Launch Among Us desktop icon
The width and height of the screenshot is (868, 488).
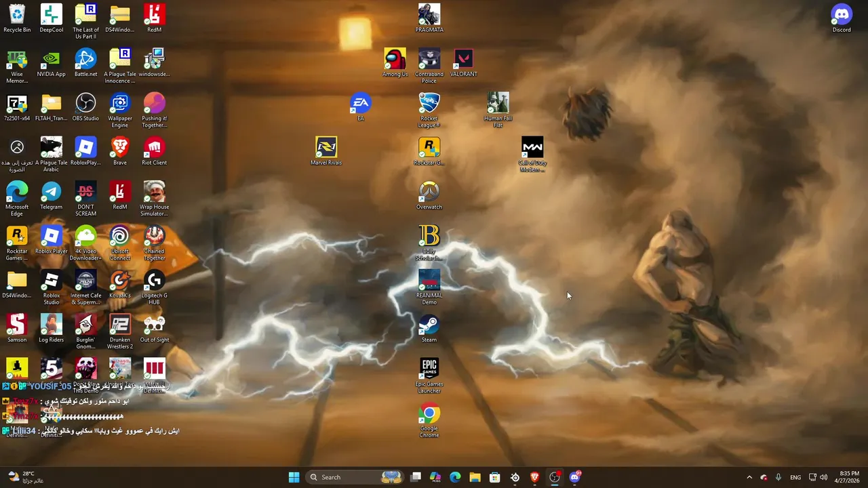(395, 63)
